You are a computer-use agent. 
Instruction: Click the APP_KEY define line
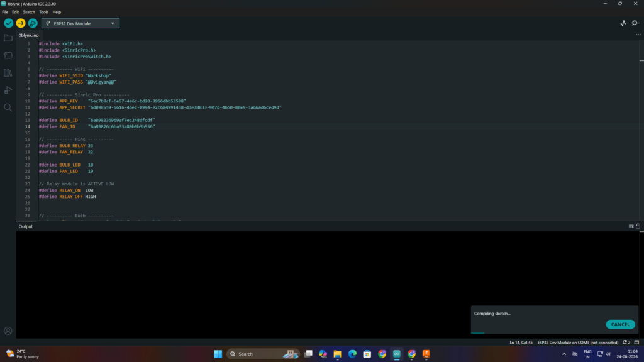(112, 101)
